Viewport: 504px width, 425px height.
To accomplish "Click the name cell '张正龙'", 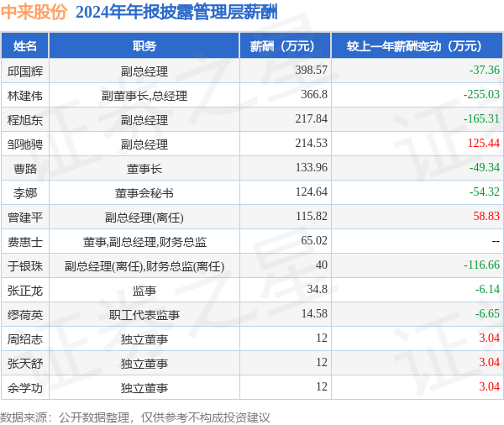I will (24, 291).
